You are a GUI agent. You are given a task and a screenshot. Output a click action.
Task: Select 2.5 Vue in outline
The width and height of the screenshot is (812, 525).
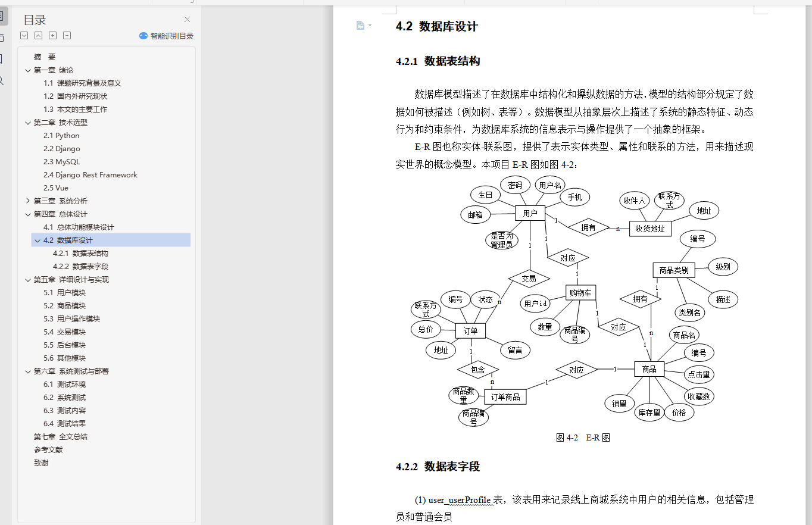pos(56,188)
